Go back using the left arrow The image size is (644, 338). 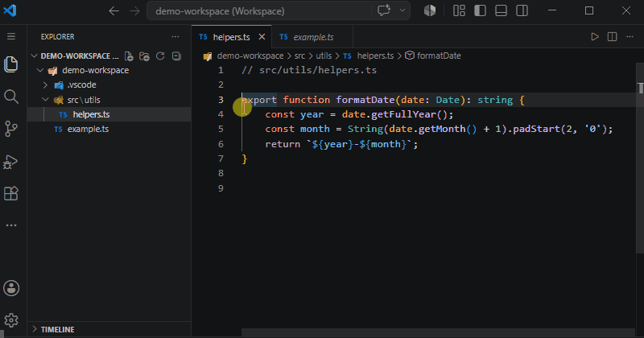[x=114, y=11]
